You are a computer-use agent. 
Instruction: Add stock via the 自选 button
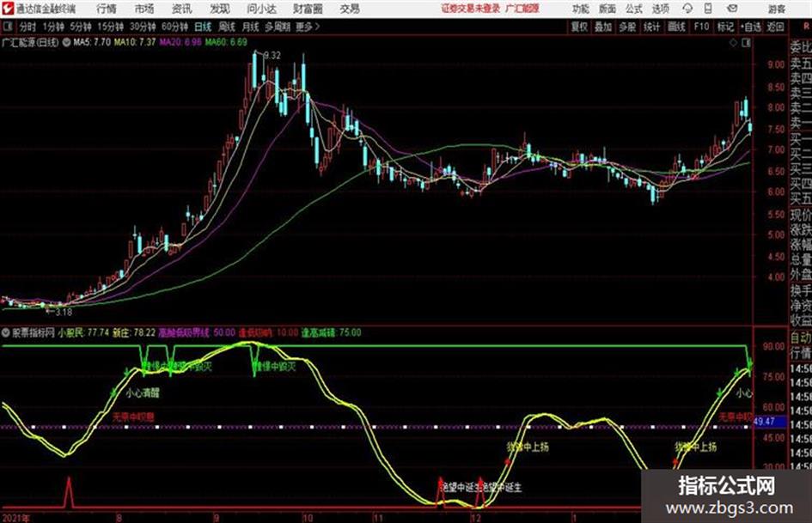point(750,27)
